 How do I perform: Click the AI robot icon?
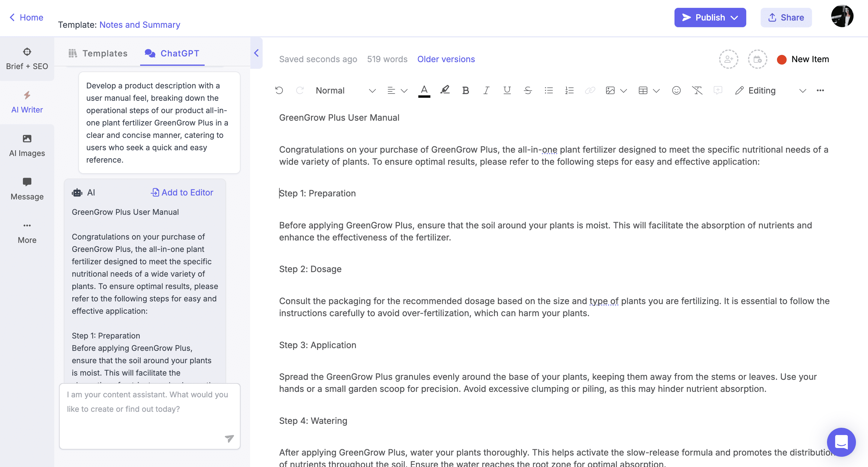pyautogui.click(x=77, y=192)
